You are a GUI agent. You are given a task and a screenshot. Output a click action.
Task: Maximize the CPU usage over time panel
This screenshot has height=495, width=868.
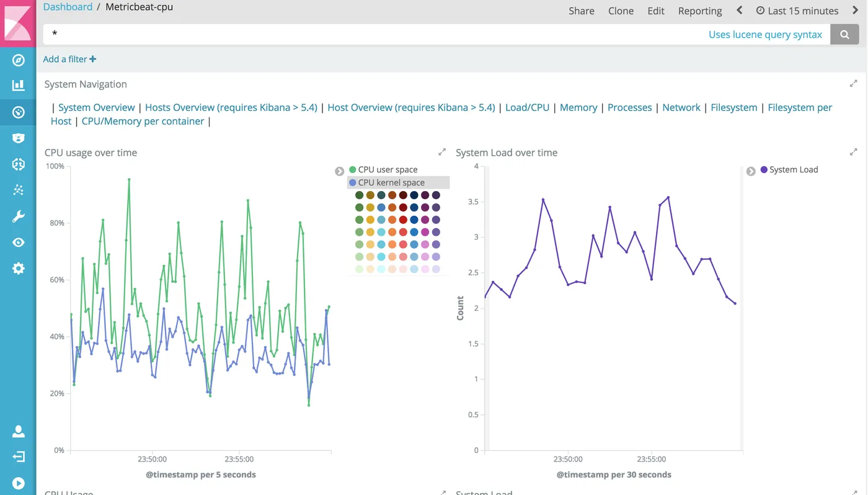point(442,152)
